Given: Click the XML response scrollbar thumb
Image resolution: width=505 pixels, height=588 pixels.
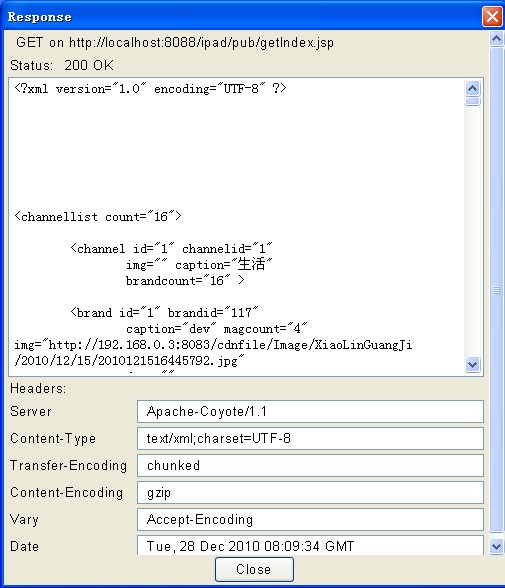Looking at the screenshot, I should tap(472, 102).
